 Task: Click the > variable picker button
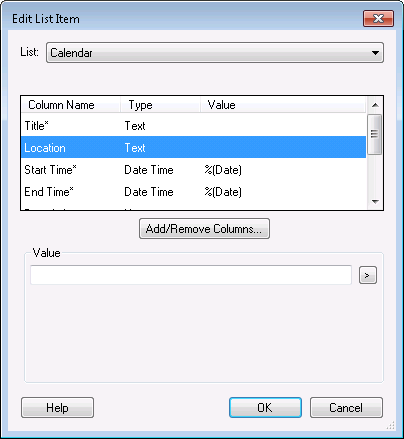coord(368,275)
